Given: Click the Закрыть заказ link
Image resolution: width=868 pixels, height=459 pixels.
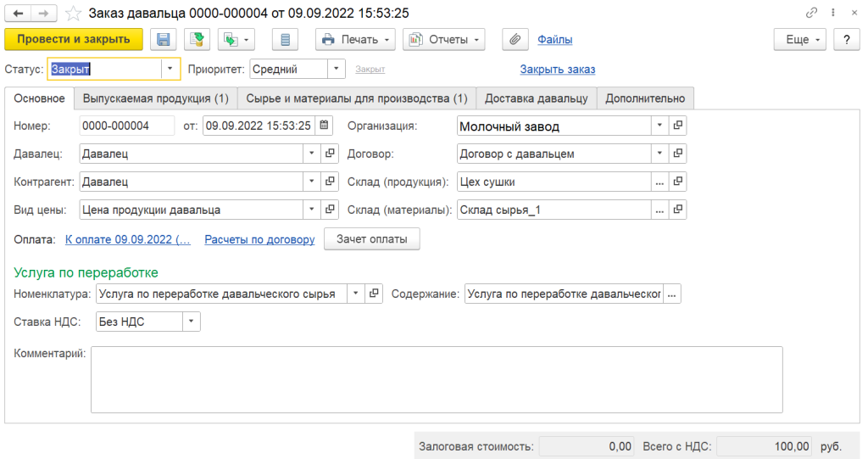Looking at the screenshot, I should pyautogui.click(x=558, y=70).
